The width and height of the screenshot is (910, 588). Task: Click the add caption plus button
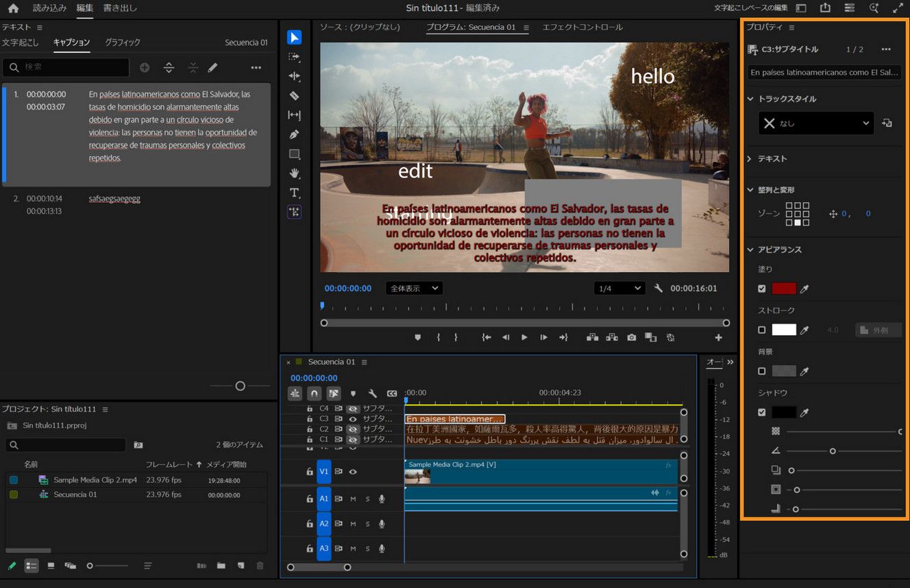tap(144, 67)
